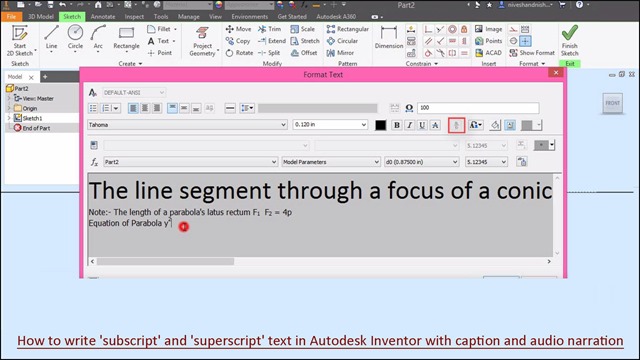Click the Show Format option

click(x=532, y=53)
